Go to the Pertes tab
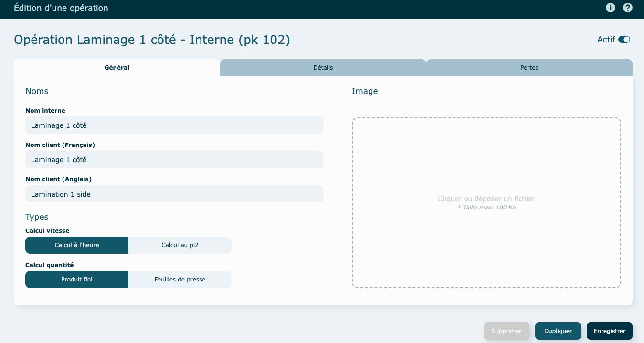This screenshot has height=343, width=644. coord(529,68)
